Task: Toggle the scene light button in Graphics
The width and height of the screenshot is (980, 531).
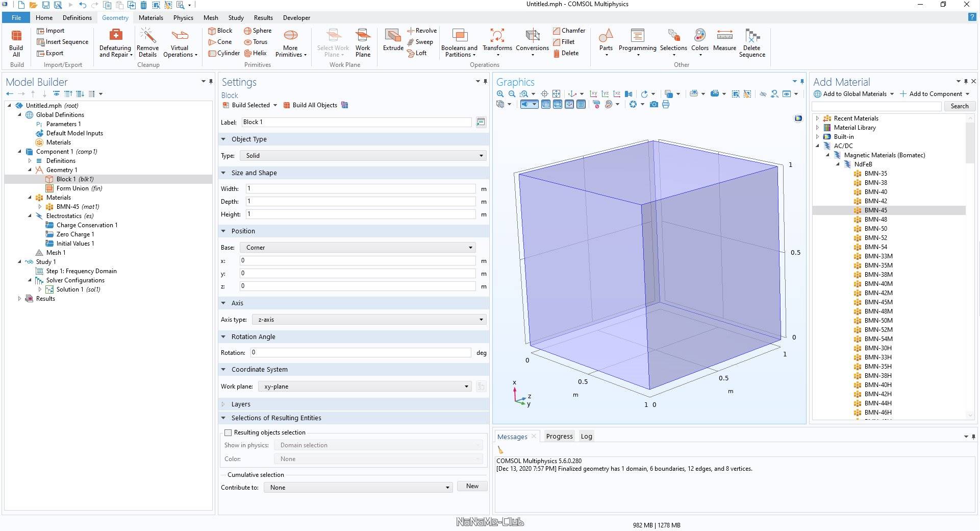Action: pos(526,104)
